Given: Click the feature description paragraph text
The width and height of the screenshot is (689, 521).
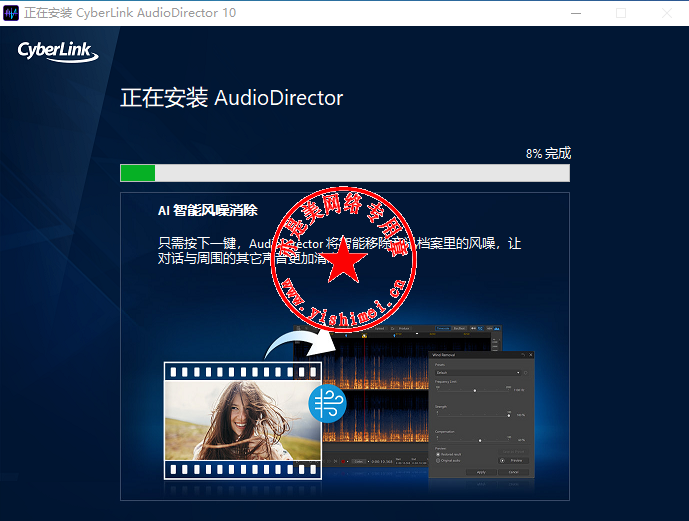Looking at the screenshot, I should pyautogui.click(x=339, y=251).
